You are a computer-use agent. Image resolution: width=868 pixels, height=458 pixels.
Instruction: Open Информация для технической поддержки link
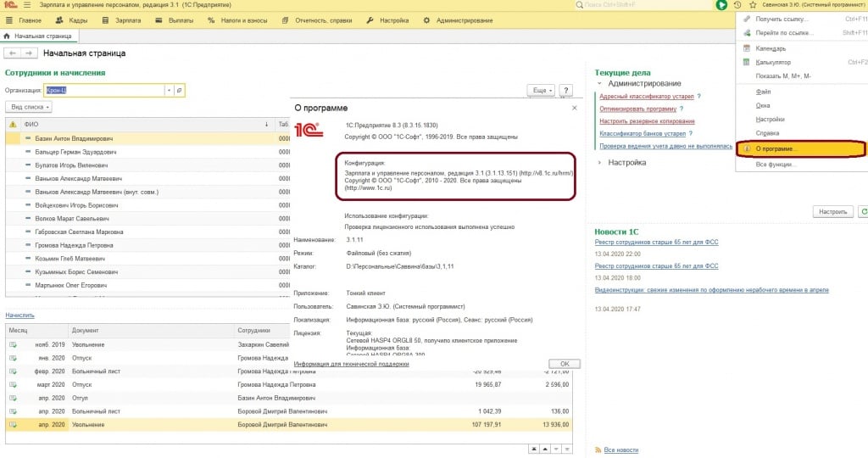pyautogui.click(x=350, y=364)
